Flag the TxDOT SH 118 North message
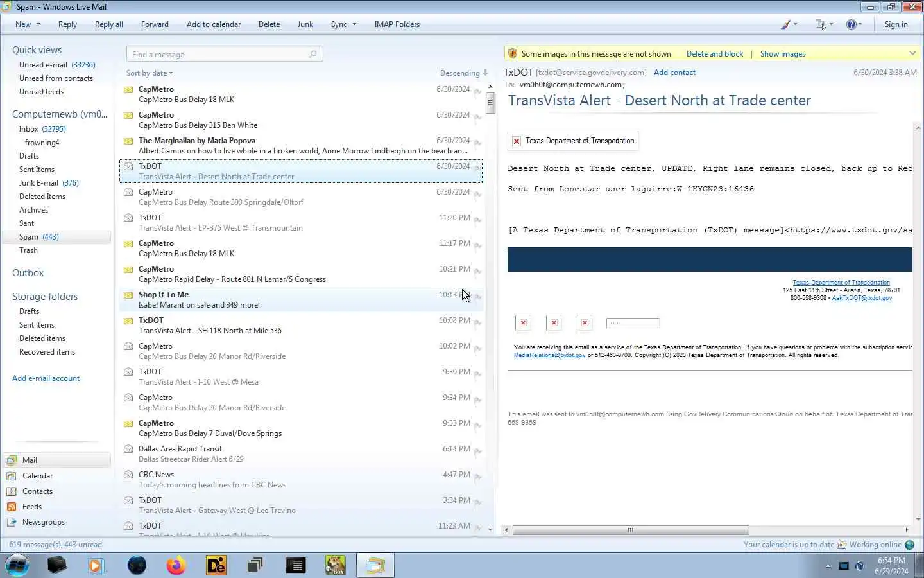 (477, 323)
